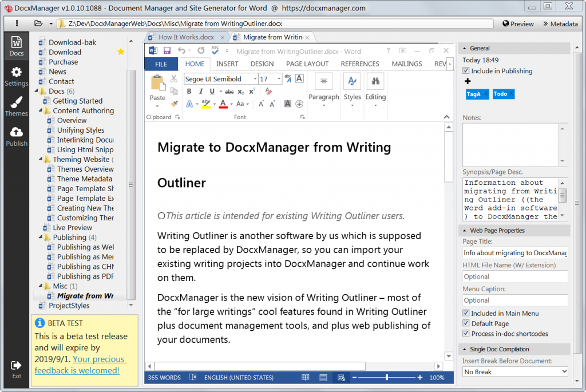586x392 pixels.
Task: Toggle Included in Main Menu checkbox
Action: 466,313
